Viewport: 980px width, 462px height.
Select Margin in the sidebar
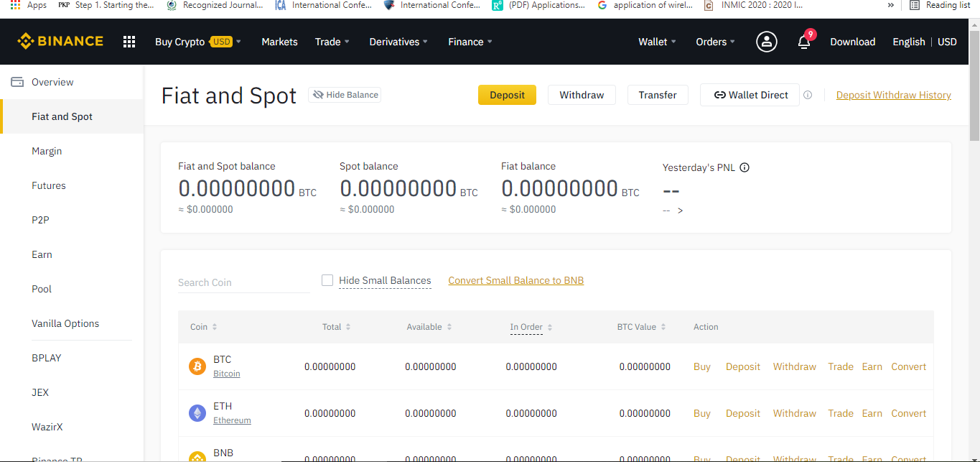[x=72, y=151]
